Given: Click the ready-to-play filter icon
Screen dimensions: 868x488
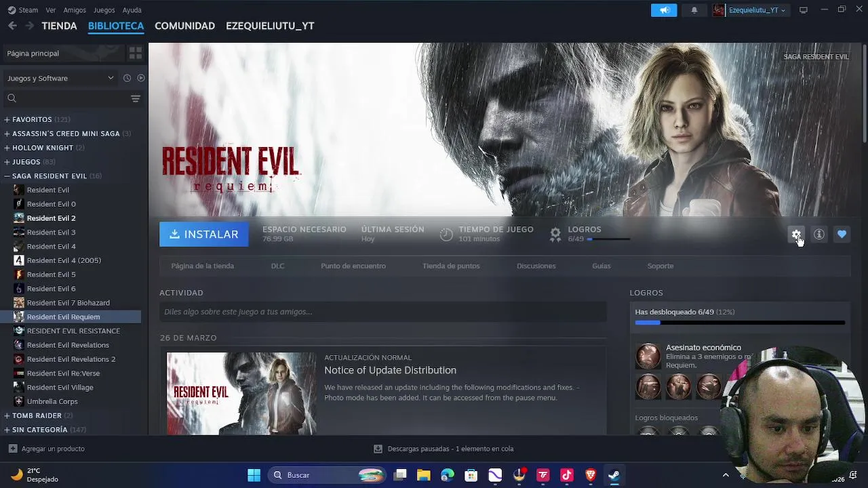Looking at the screenshot, I should point(141,78).
